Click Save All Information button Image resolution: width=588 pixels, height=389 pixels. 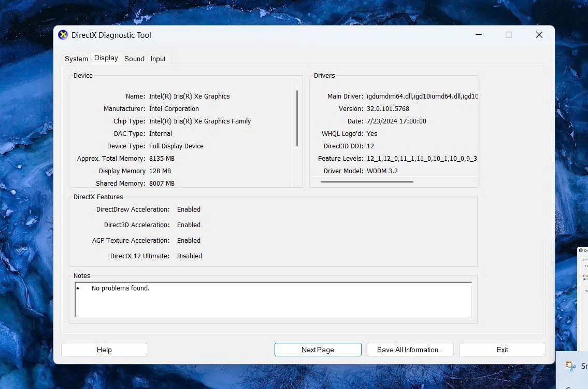click(x=410, y=350)
